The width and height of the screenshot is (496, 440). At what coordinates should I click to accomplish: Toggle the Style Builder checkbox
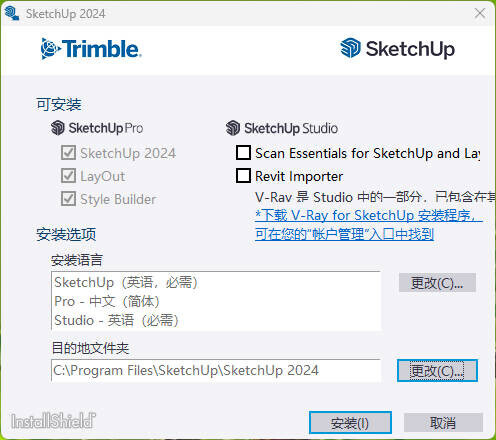[69, 199]
